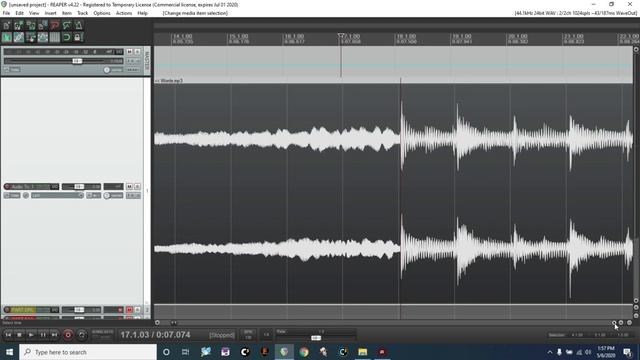
Task: Go to the project start in the transport
Action: click(8, 335)
